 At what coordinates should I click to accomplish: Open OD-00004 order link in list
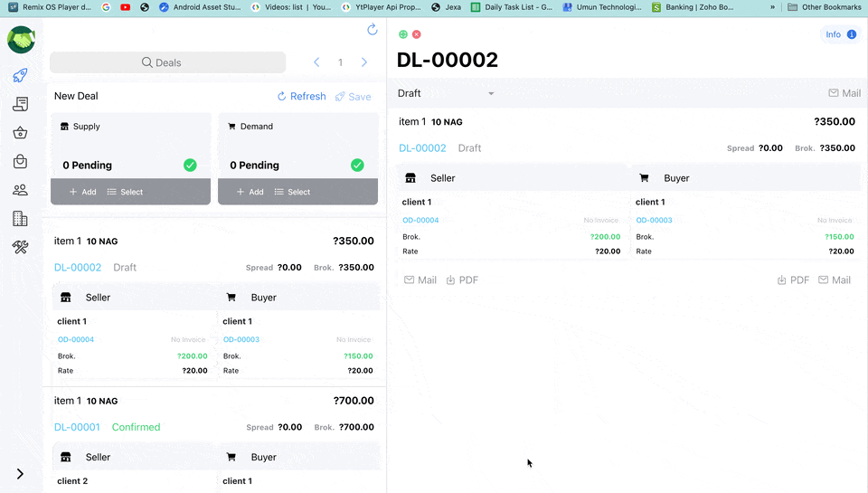[76, 339]
